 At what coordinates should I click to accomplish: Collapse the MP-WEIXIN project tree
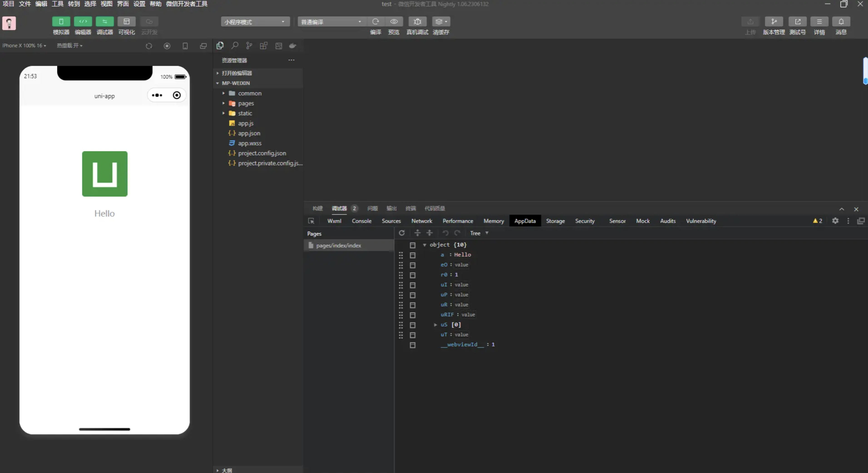pyautogui.click(x=258, y=83)
